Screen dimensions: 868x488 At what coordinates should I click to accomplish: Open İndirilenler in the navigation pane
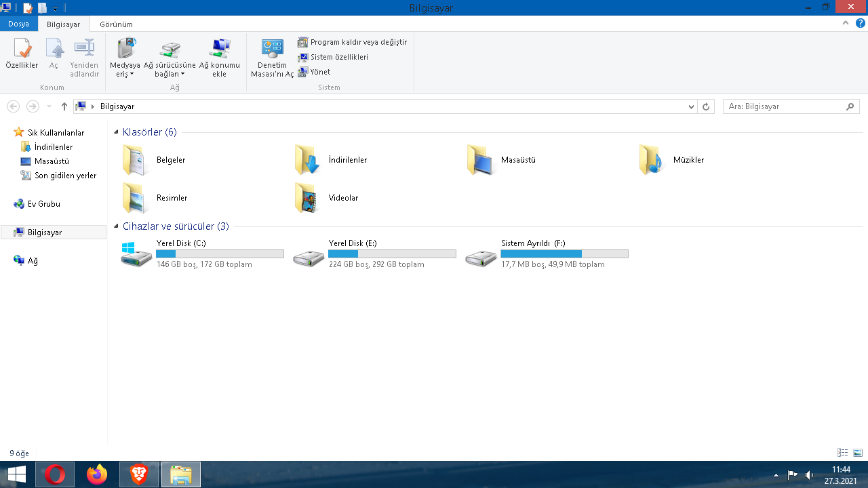point(47,147)
